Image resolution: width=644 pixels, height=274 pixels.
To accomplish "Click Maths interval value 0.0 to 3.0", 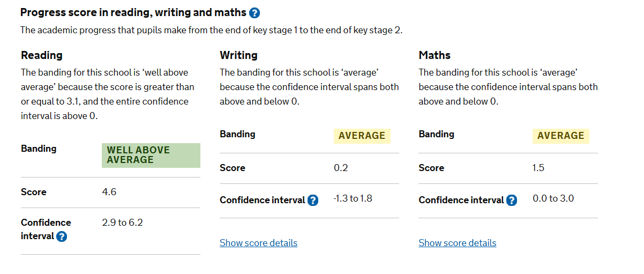I will click(x=553, y=198).
